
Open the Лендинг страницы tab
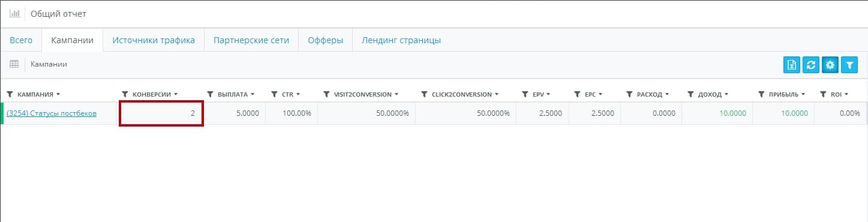(x=401, y=40)
